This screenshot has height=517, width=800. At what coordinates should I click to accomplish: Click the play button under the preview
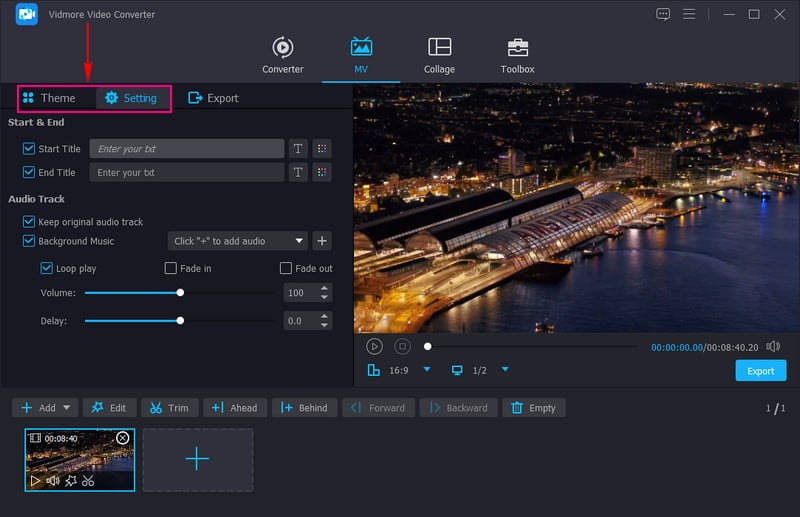[x=374, y=346]
